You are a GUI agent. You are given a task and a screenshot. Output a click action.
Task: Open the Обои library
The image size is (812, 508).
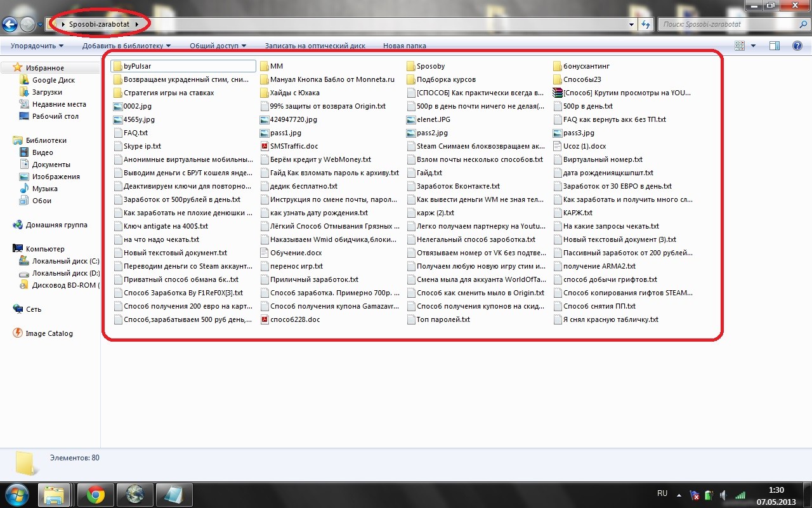[36, 201]
